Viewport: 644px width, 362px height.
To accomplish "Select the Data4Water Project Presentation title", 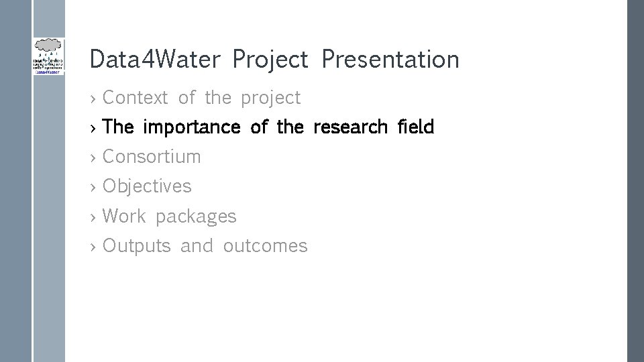I will pos(274,60).
